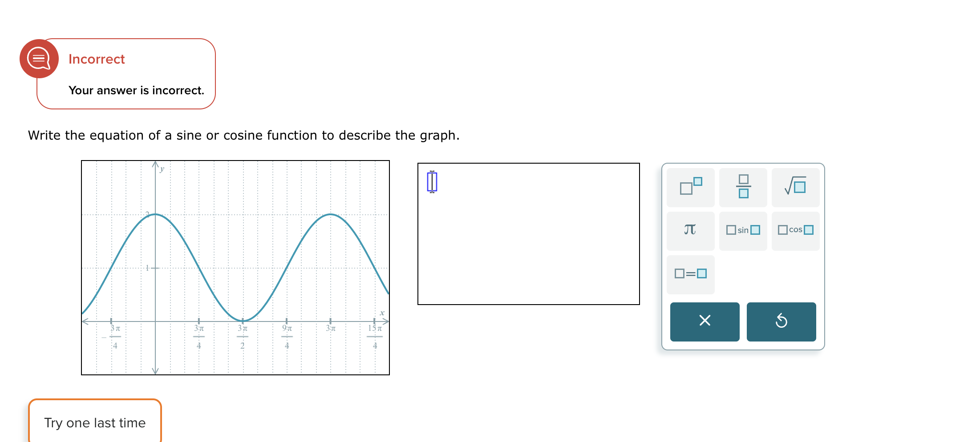Screen dimensions: 980x442
Task: Click the 3π/2 tick mark on the graph
Action: click(243, 337)
